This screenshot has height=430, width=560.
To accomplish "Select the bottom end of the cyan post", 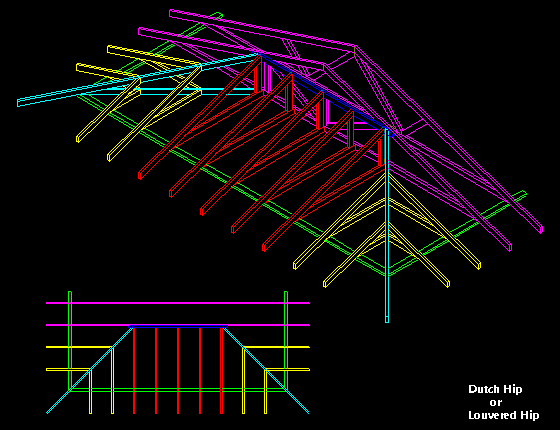I will coord(387,319).
